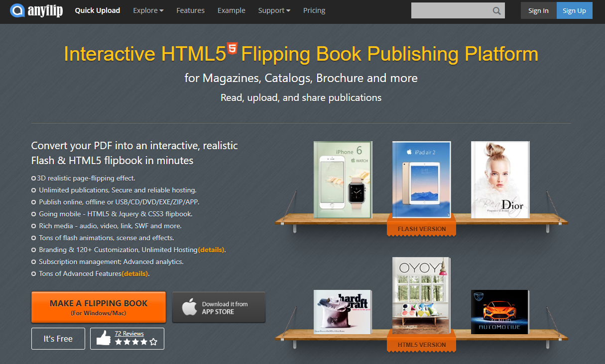
Task: Open the hard graft flipbook cover
Action: [x=343, y=312]
